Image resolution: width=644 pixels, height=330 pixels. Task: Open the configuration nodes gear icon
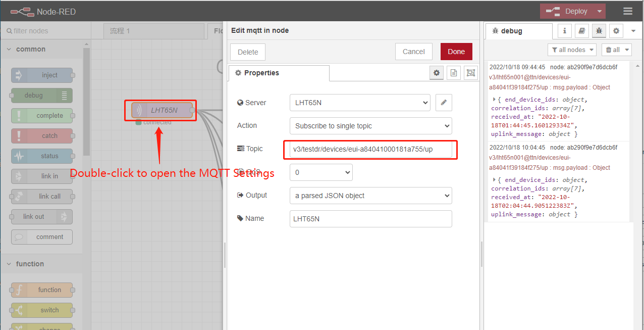point(616,31)
